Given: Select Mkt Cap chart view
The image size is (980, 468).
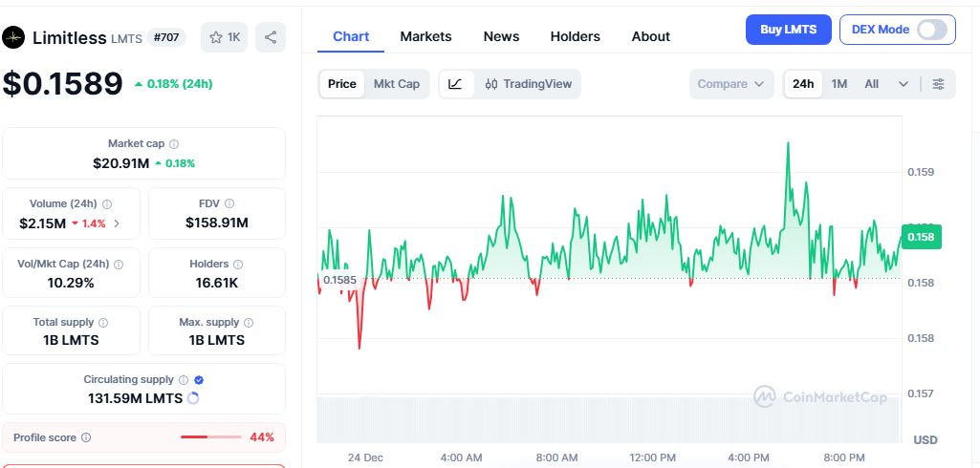Looking at the screenshot, I should click(x=397, y=84).
